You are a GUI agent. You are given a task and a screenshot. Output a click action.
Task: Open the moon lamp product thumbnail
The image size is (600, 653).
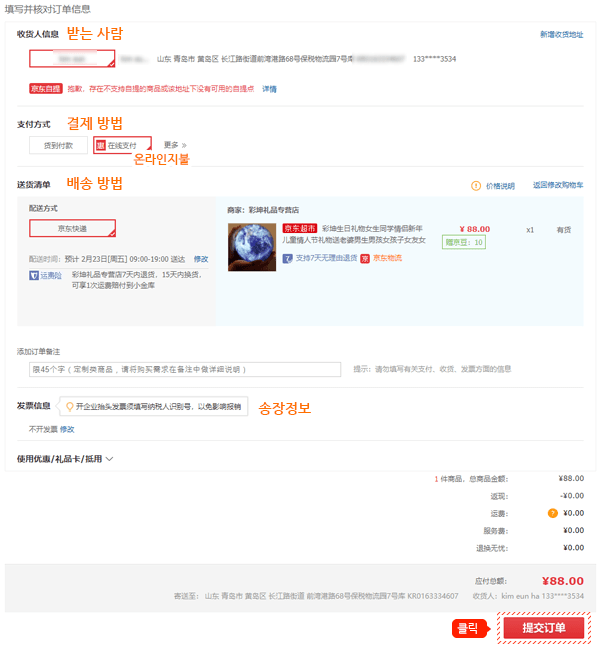tap(252, 247)
